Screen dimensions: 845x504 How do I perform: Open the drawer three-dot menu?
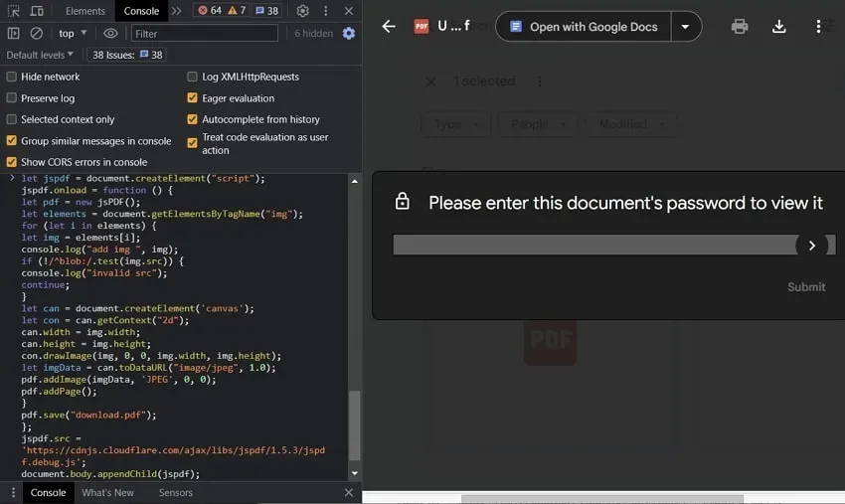13,493
